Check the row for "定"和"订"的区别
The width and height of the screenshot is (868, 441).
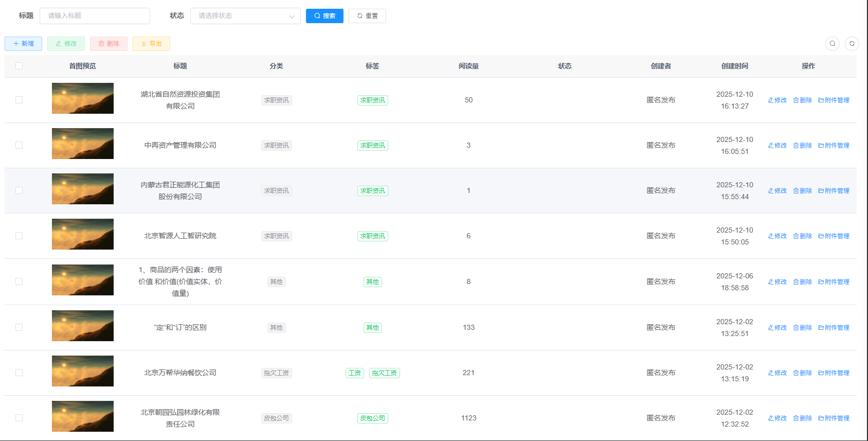19,327
